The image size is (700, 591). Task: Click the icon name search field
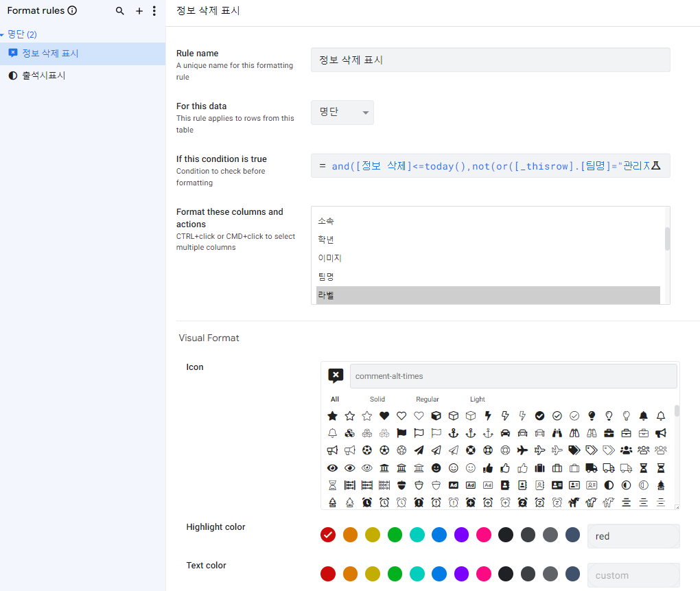(513, 376)
